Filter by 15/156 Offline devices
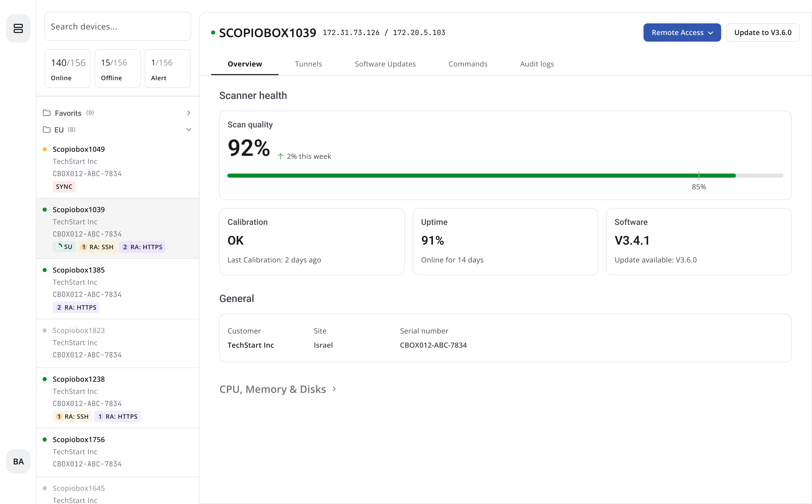Screen dimensions: 812x504 pyautogui.click(x=118, y=69)
